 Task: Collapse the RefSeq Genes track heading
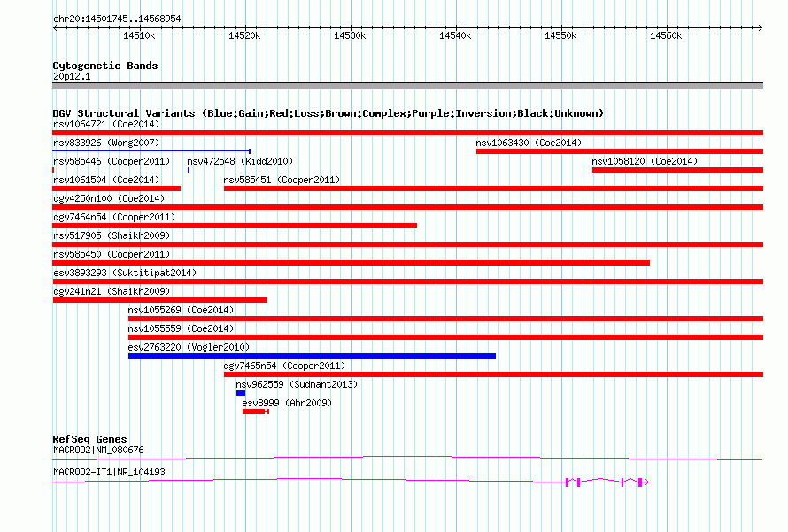pos(89,439)
